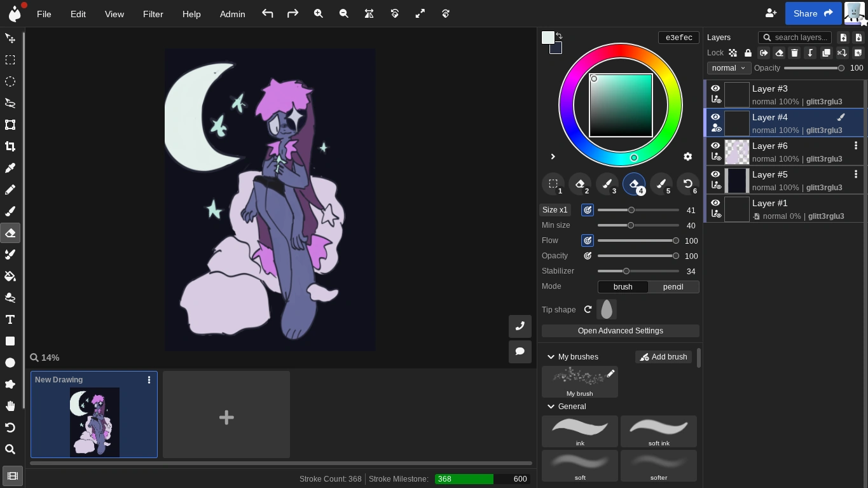Open the Filter menu
The image size is (868, 488).
153,13
